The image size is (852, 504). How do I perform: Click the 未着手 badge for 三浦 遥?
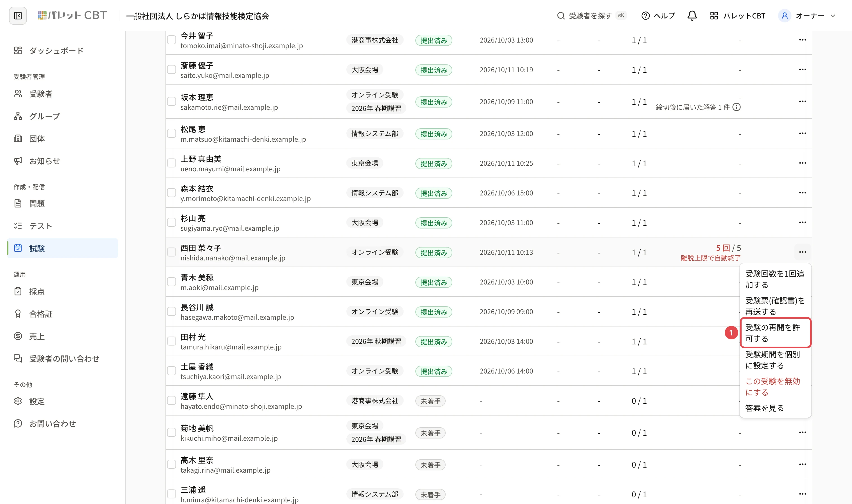coord(430,494)
